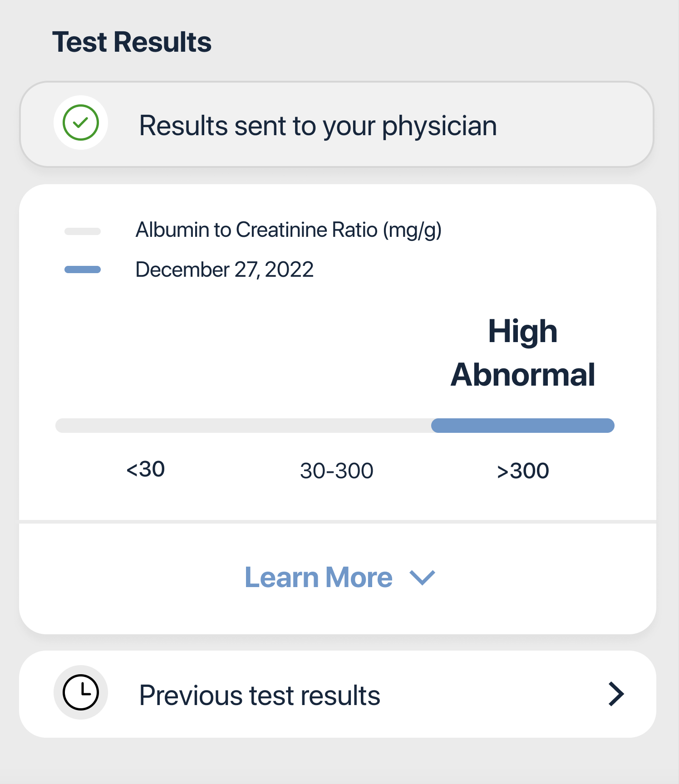
Task: Open Previous test results
Action: 338,694
